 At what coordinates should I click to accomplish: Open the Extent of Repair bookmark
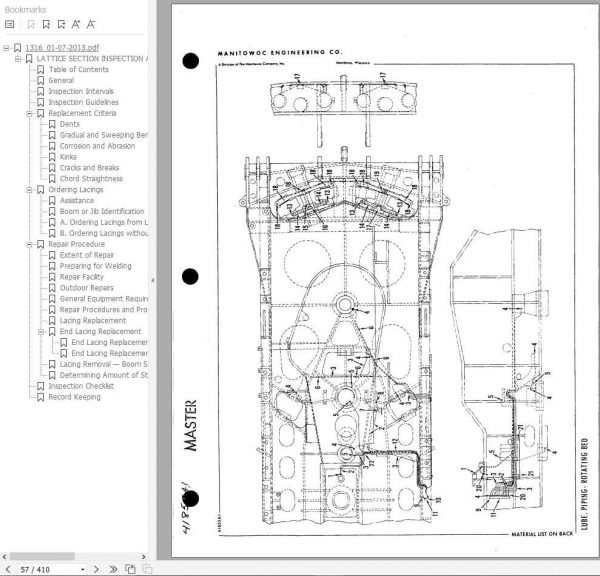[x=87, y=255]
